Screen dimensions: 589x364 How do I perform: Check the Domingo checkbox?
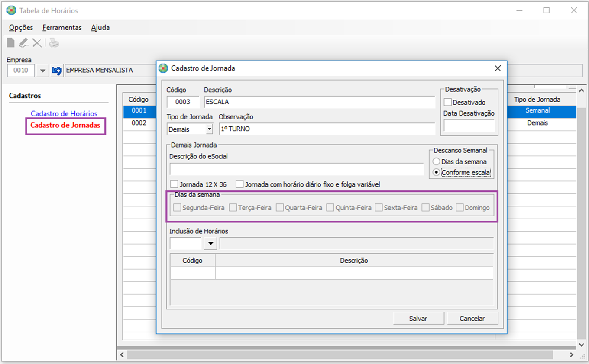[x=459, y=208]
